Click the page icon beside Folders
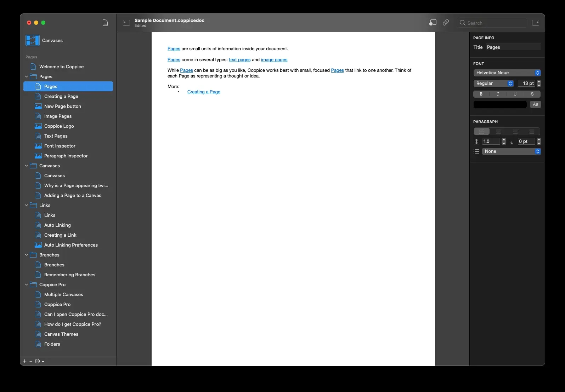 [38, 344]
